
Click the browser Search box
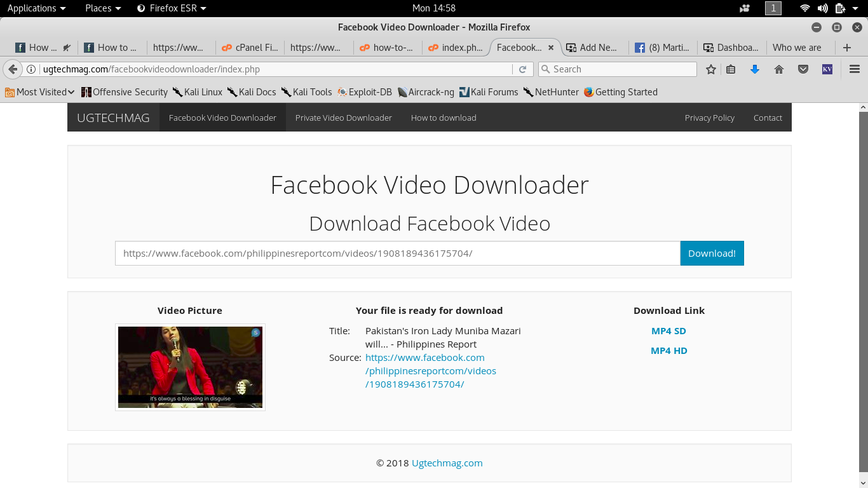(617, 69)
